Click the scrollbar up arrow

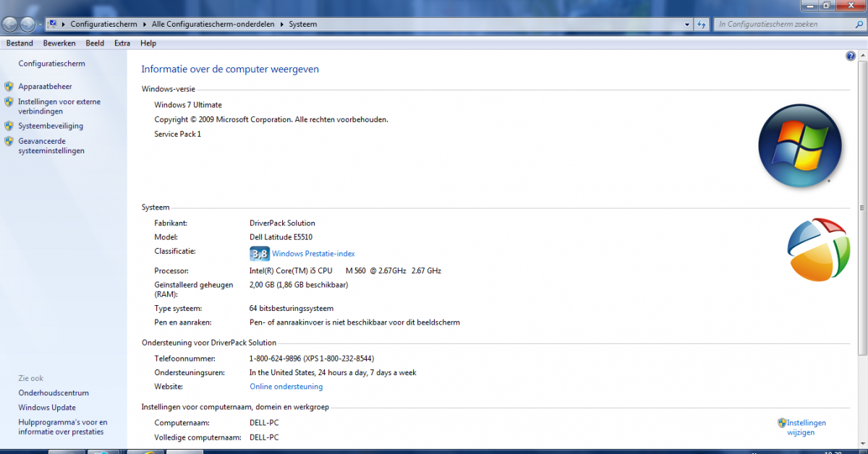click(862, 56)
